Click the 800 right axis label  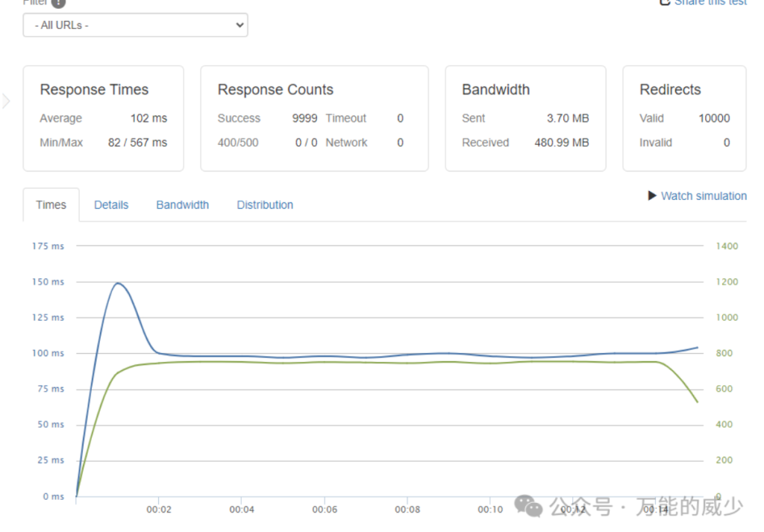[x=724, y=353]
